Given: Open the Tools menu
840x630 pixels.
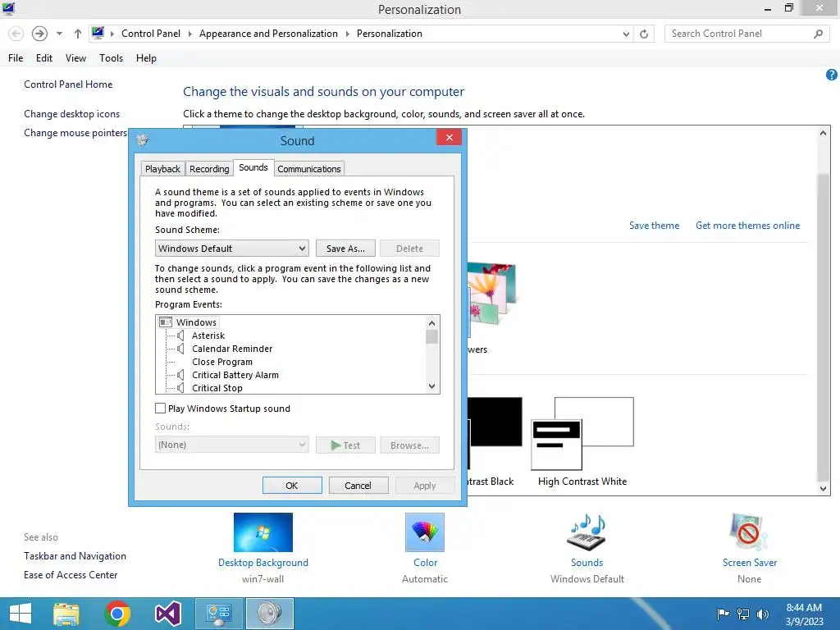Looking at the screenshot, I should 111,58.
